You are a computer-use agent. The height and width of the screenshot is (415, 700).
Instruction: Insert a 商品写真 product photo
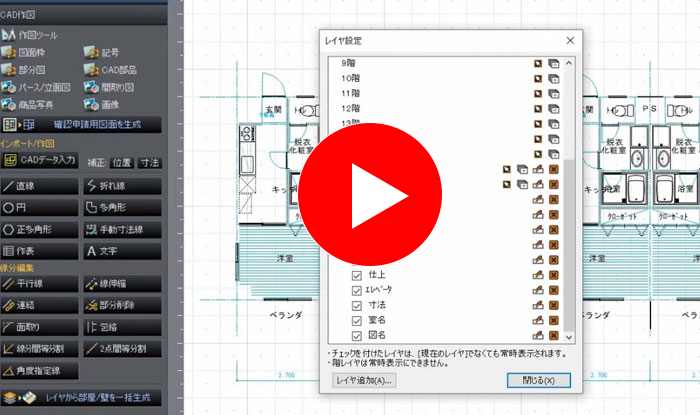[27, 105]
